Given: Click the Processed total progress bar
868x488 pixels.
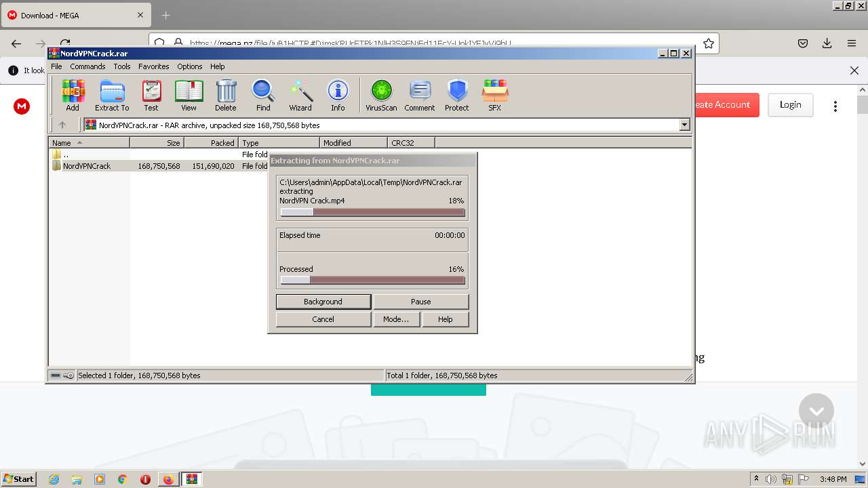Looking at the screenshot, I should click(373, 280).
